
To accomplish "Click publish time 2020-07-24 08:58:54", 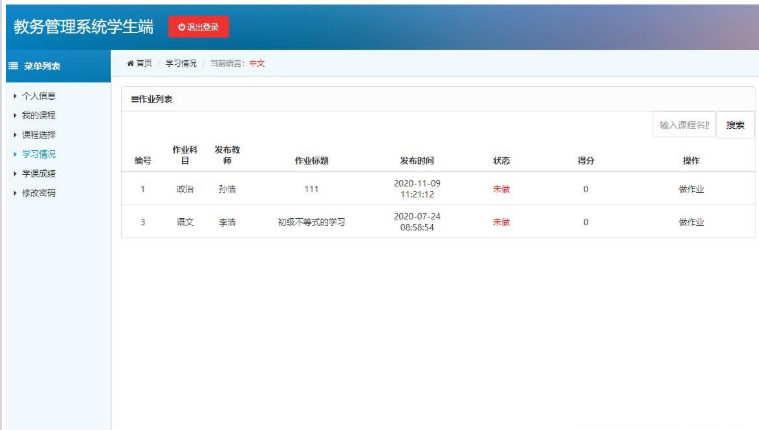I will coord(417,222).
